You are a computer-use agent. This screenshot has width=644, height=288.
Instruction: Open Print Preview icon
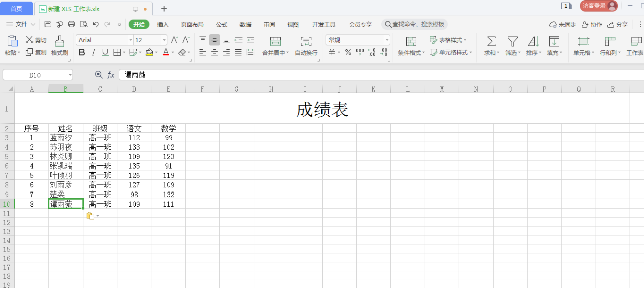coord(84,24)
